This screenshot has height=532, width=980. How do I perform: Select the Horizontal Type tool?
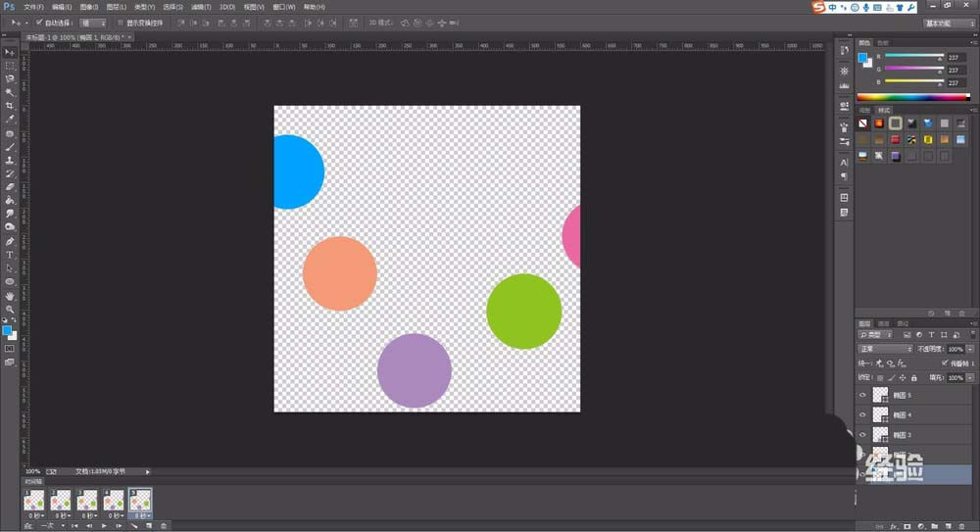10,255
